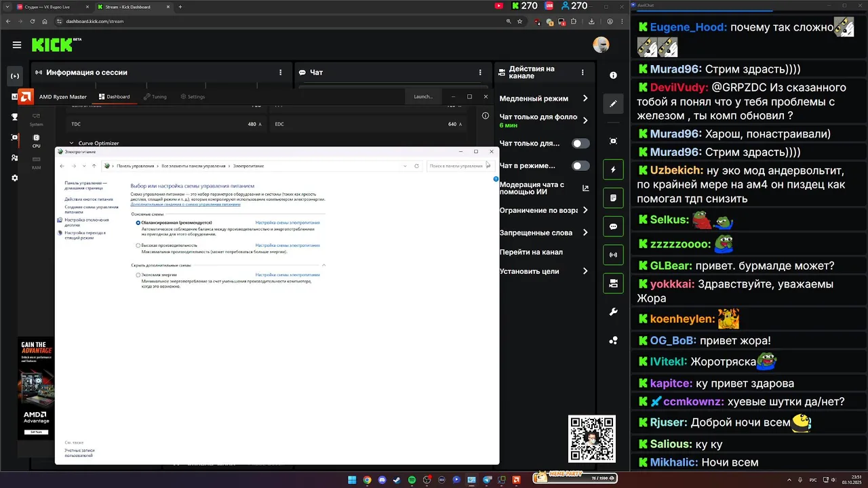Image resolution: width=868 pixels, height=488 pixels.
Task: Switch to Stream - Kick Dashboard tab
Action: tap(133, 7)
